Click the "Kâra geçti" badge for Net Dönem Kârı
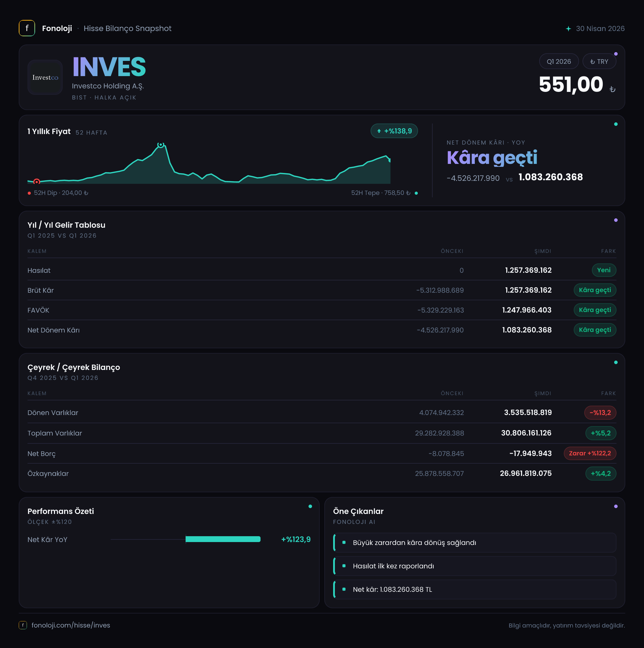This screenshot has width=644, height=648. tap(595, 330)
